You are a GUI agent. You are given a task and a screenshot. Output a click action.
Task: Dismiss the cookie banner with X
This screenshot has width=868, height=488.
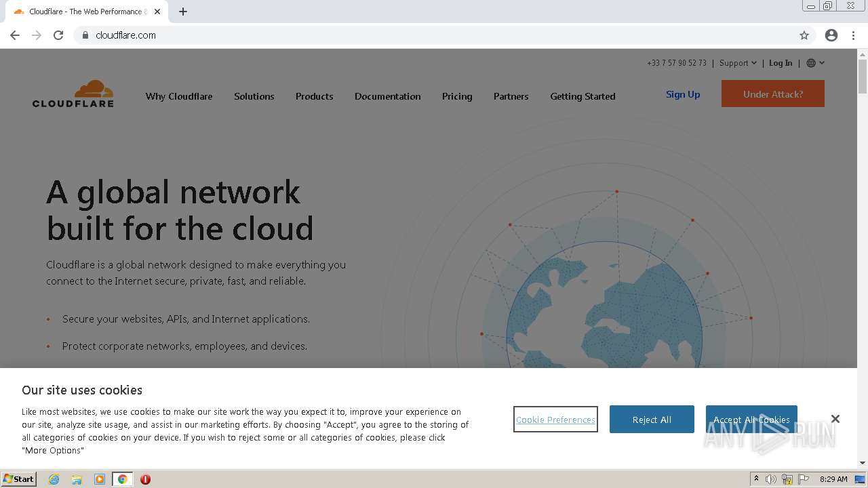point(835,419)
